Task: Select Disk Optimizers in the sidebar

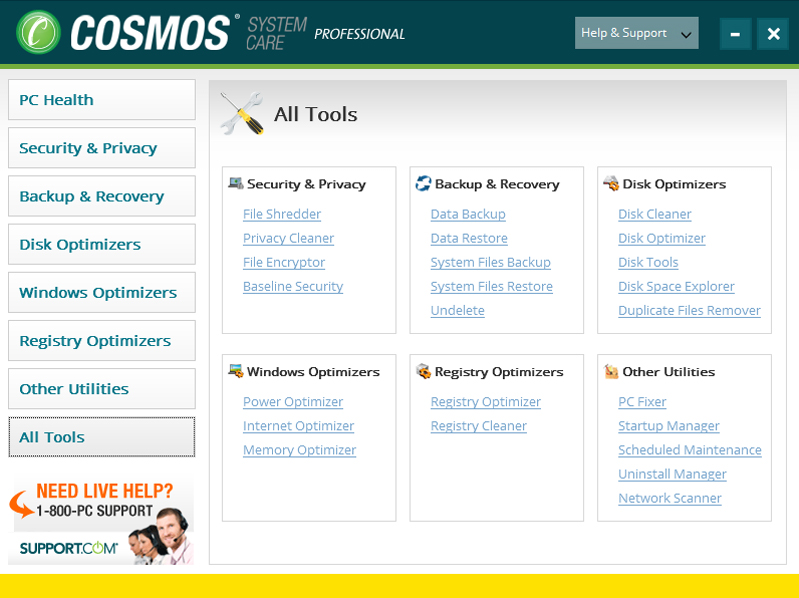Action: pyautogui.click(x=102, y=244)
